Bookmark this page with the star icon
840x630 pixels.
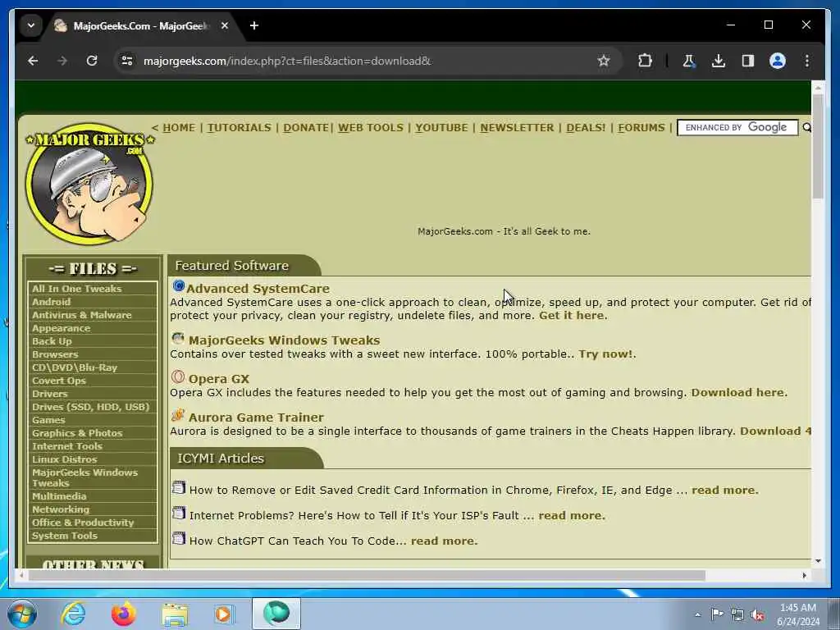[604, 61]
